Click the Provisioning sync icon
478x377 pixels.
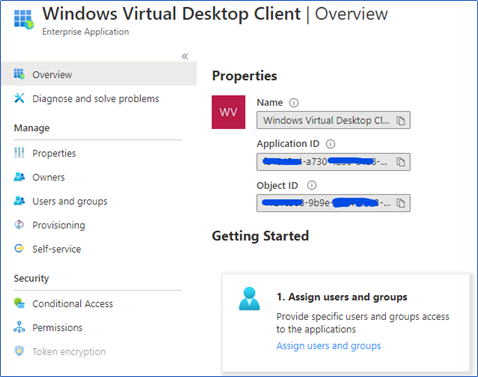(19, 225)
